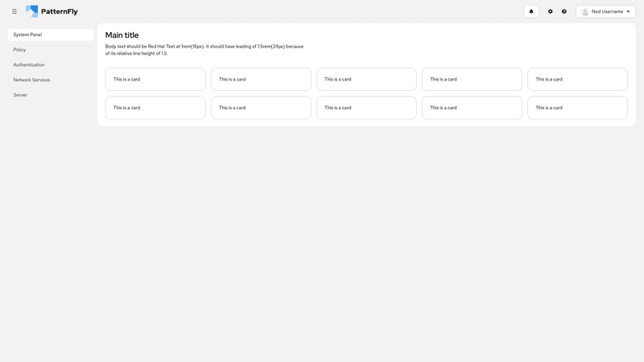Select the last card in the bottom row

point(577,108)
